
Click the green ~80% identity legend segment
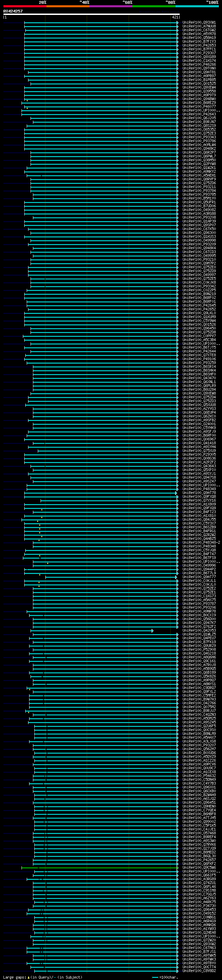point(154,7)
